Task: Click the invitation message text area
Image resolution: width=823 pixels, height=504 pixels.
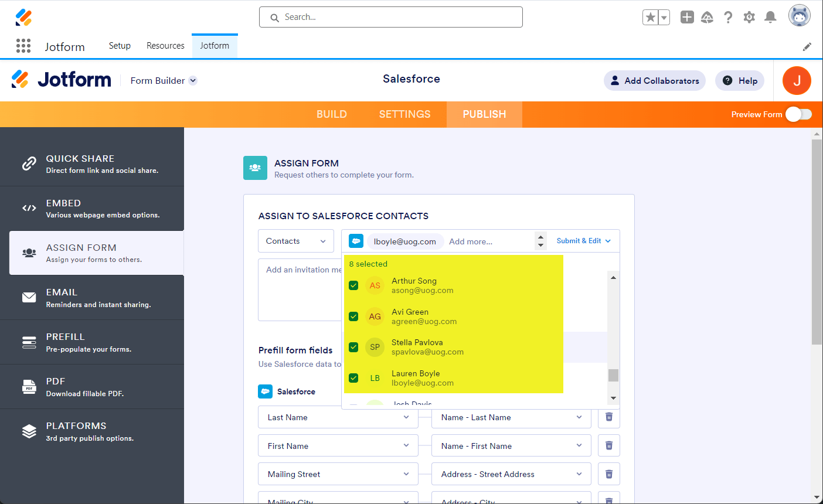Action: click(300, 290)
